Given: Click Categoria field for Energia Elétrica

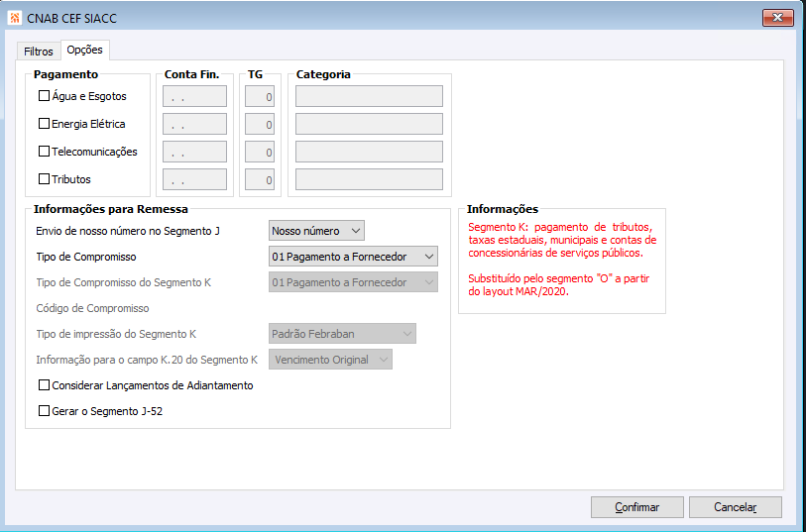Looking at the screenshot, I should coord(369,124).
